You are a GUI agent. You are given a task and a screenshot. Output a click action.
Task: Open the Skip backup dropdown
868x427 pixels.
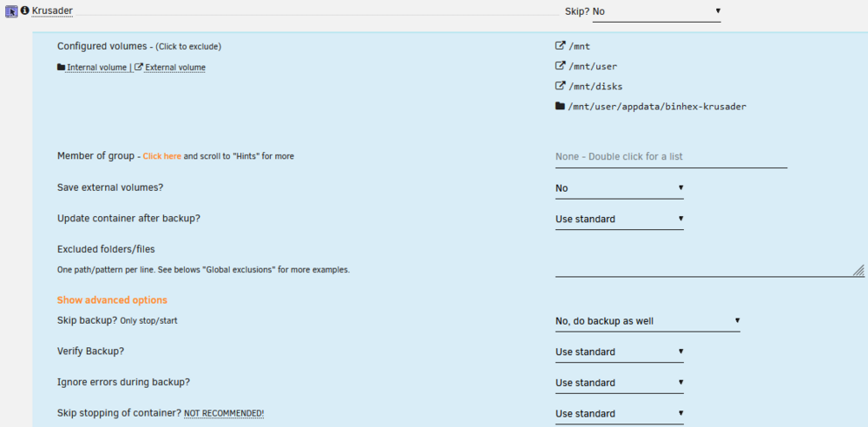click(x=648, y=321)
